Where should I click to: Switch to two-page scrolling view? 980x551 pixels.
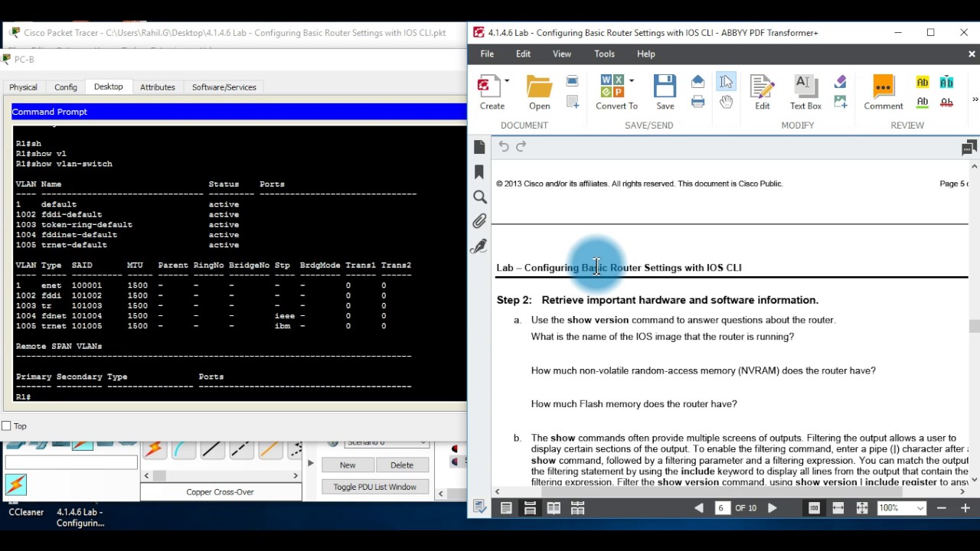click(577, 507)
